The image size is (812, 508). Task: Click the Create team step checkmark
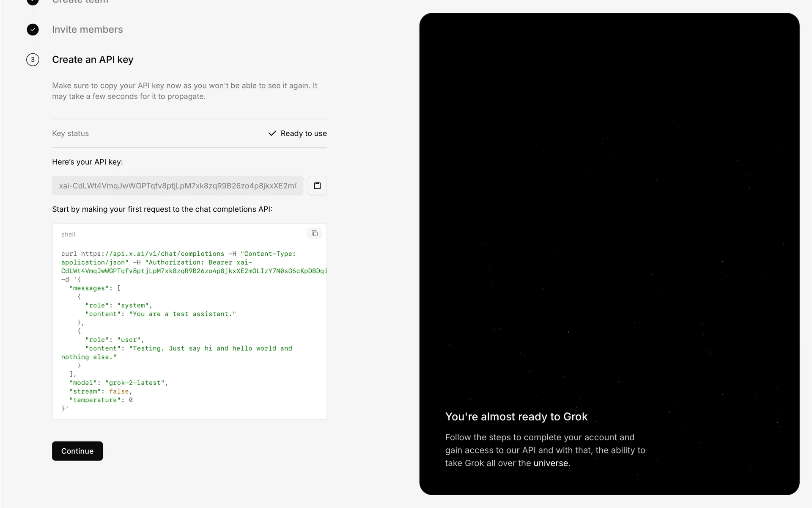[33, 1]
